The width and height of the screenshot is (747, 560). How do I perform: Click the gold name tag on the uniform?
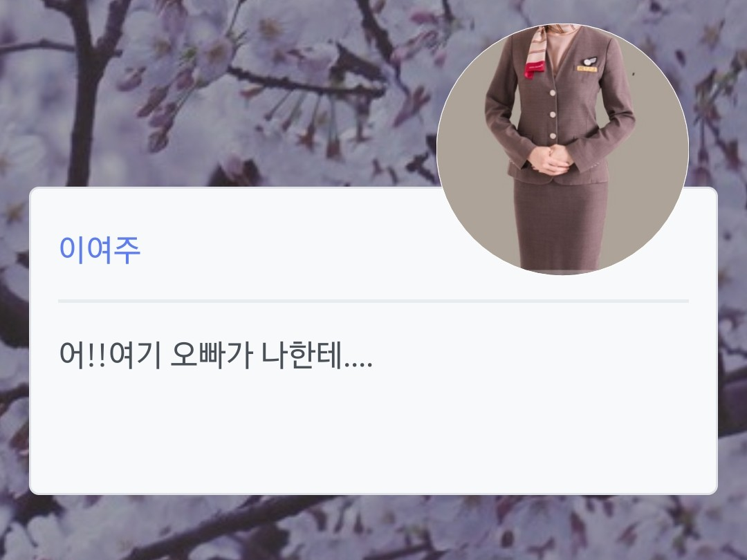coord(587,69)
